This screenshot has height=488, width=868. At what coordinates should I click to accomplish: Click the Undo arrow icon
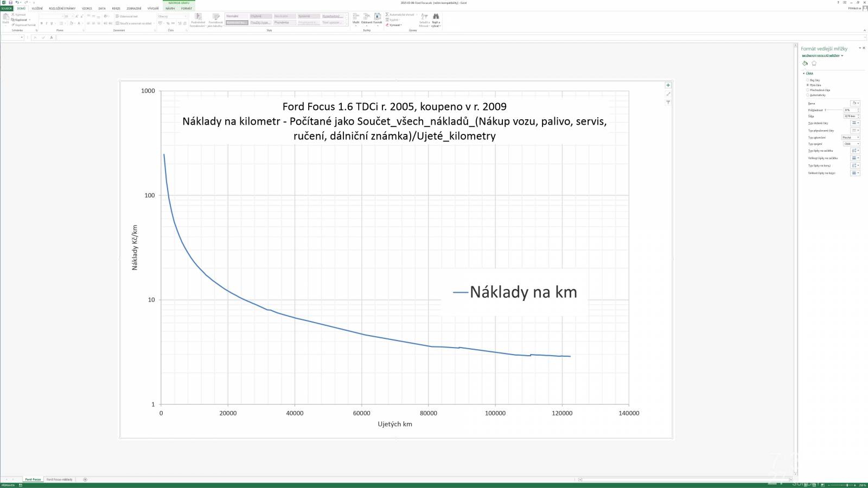(x=17, y=2)
